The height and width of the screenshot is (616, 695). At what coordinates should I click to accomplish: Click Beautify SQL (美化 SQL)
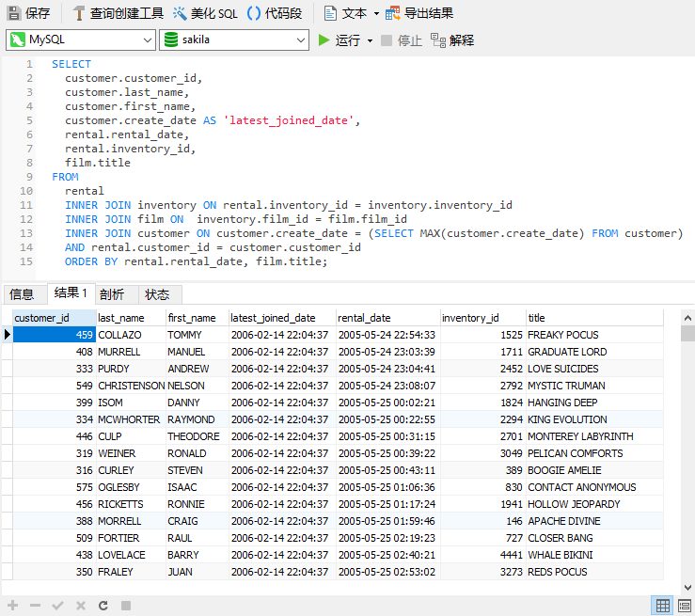[205, 13]
